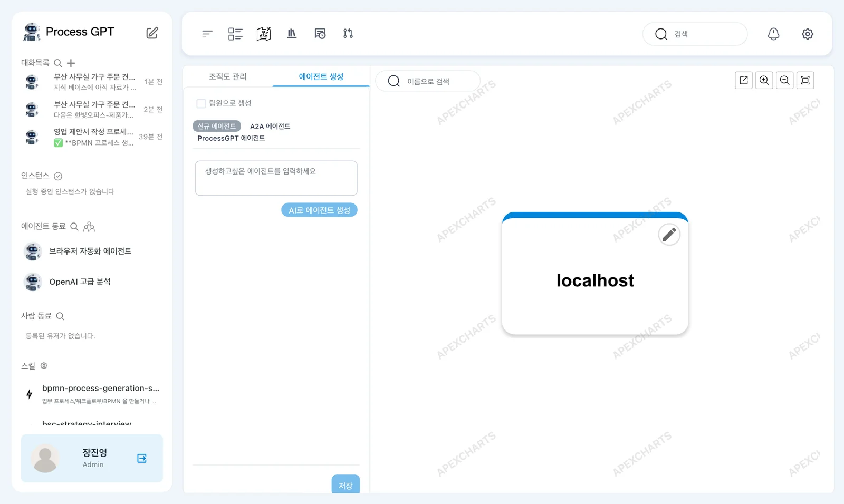This screenshot has height=504, width=844.
Task: Focus the agent description input field
Action: click(x=276, y=178)
